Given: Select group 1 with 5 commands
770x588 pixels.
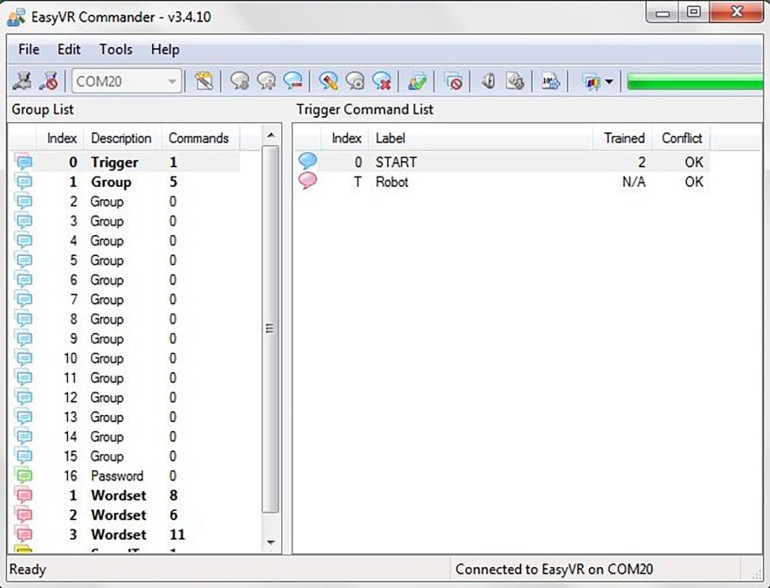Looking at the screenshot, I should pos(125,182).
